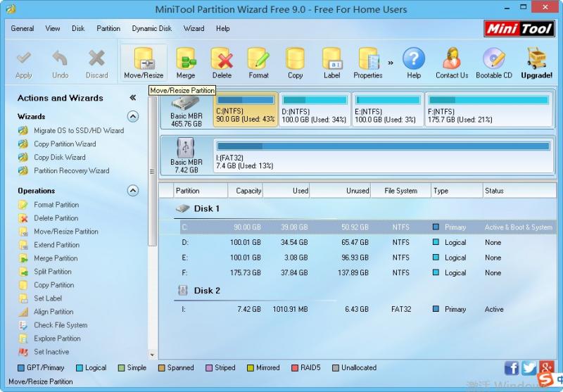
Task: Choose Move/Resize Partition in Operations list
Action: tap(58, 232)
